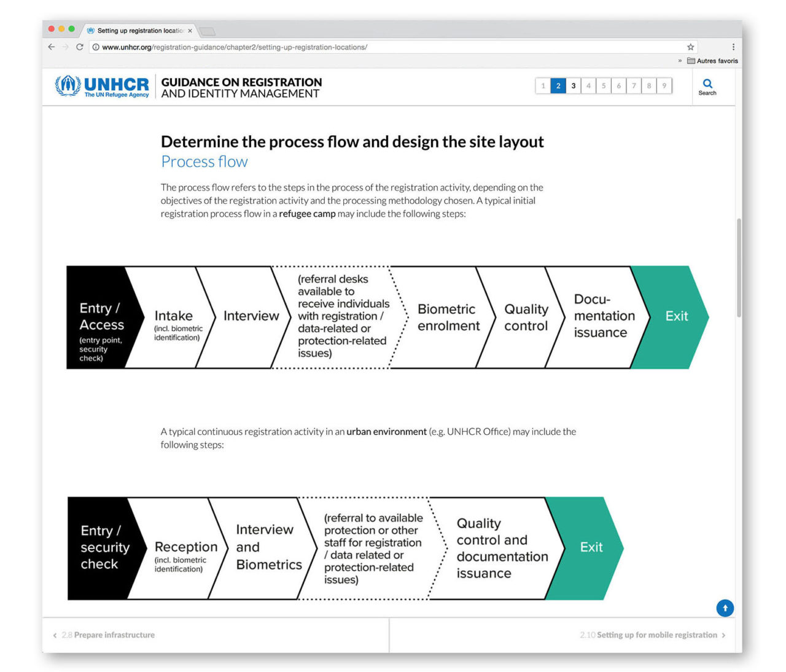
Task: Close the Setting up registration tab
Action: coord(190,31)
